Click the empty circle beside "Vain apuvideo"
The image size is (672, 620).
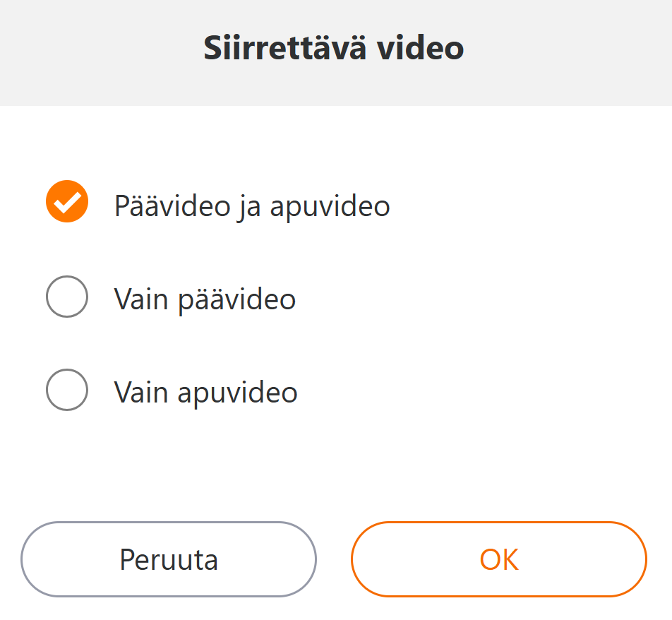point(67,389)
